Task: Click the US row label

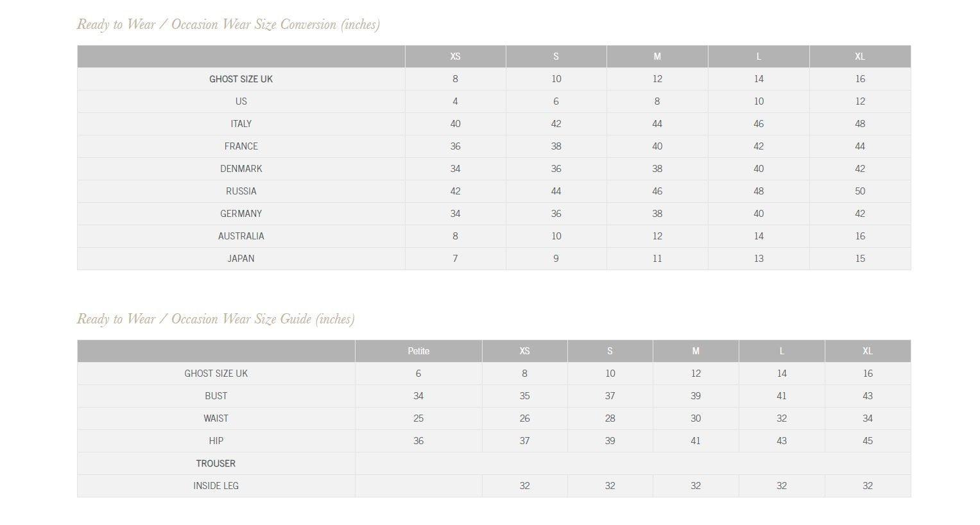Action: pyautogui.click(x=241, y=101)
